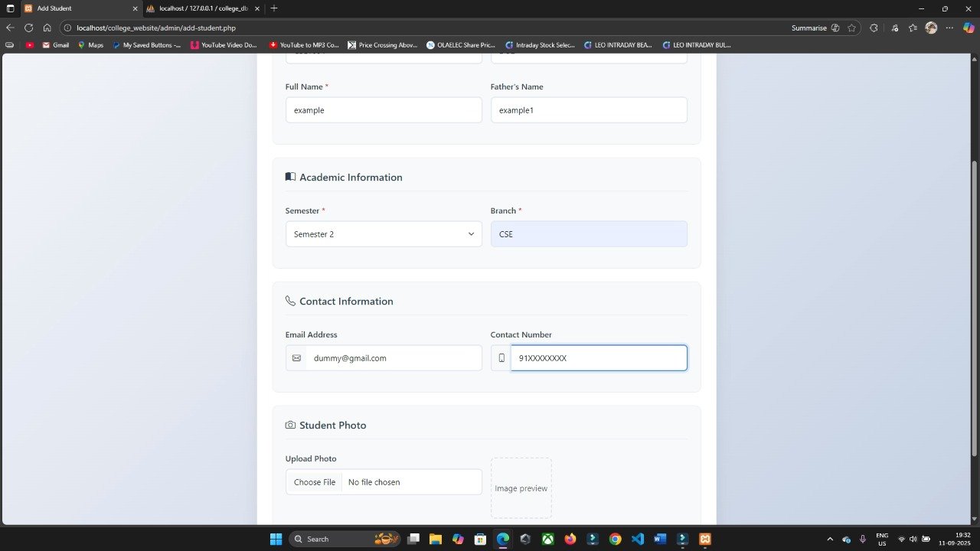Click the browser home icon
Screen dimensions: 980x551
click(47, 28)
